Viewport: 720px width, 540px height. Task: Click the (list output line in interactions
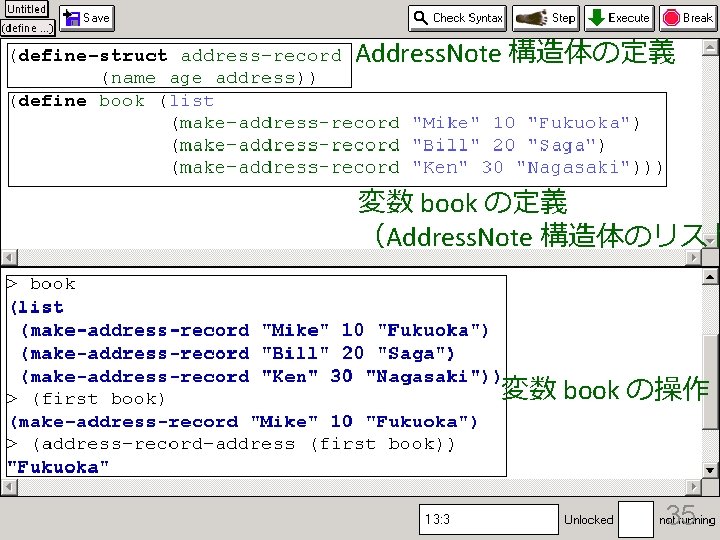click(37, 307)
